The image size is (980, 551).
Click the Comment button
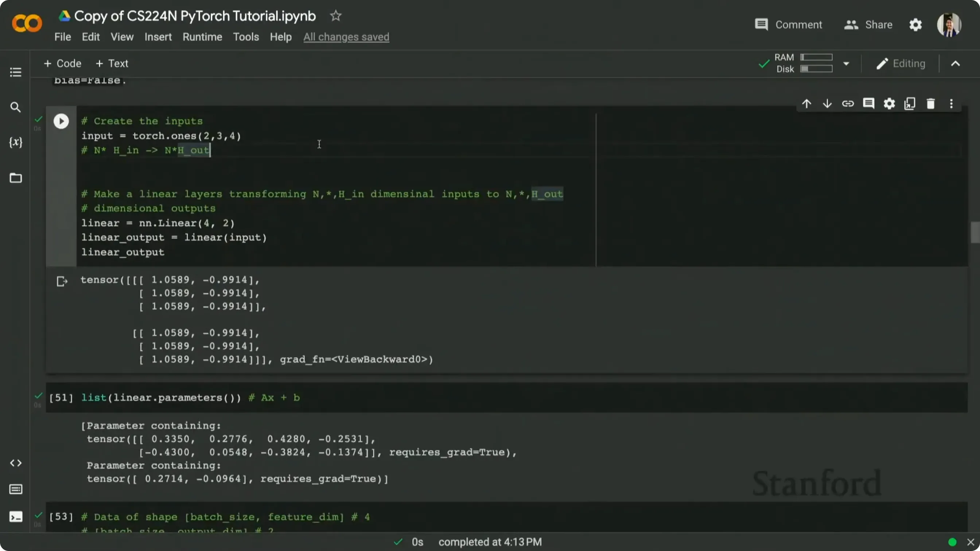tap(788, 25)
